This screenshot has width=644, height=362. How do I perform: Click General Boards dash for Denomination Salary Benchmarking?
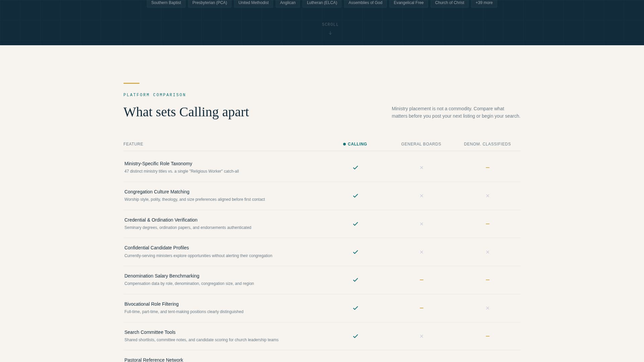[x=422, y=280]
